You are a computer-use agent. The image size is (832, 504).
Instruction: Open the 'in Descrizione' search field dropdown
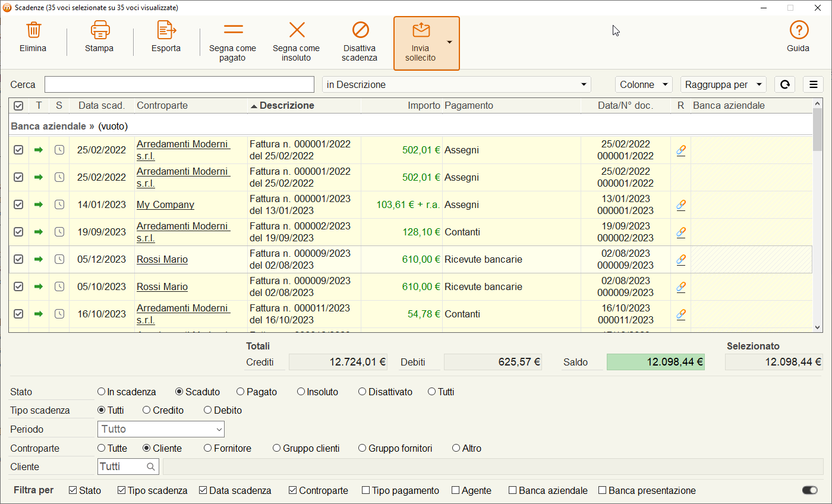tap(585, 84)
